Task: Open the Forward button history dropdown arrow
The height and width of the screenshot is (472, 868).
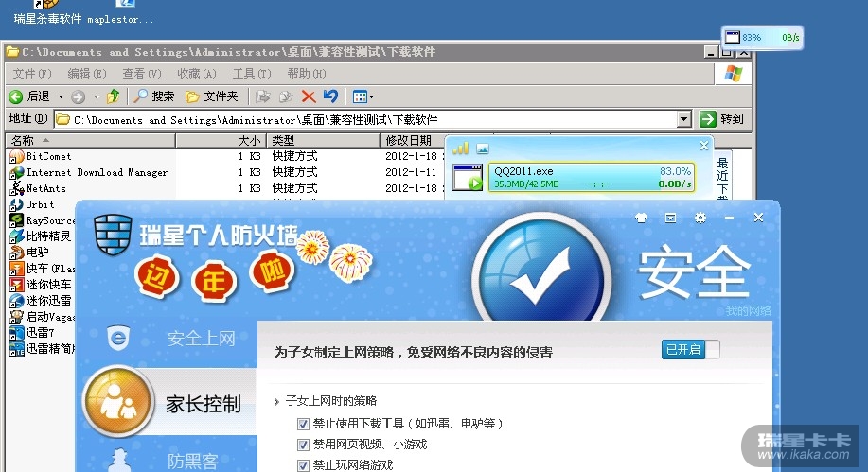Action: (x=96, y=96)
